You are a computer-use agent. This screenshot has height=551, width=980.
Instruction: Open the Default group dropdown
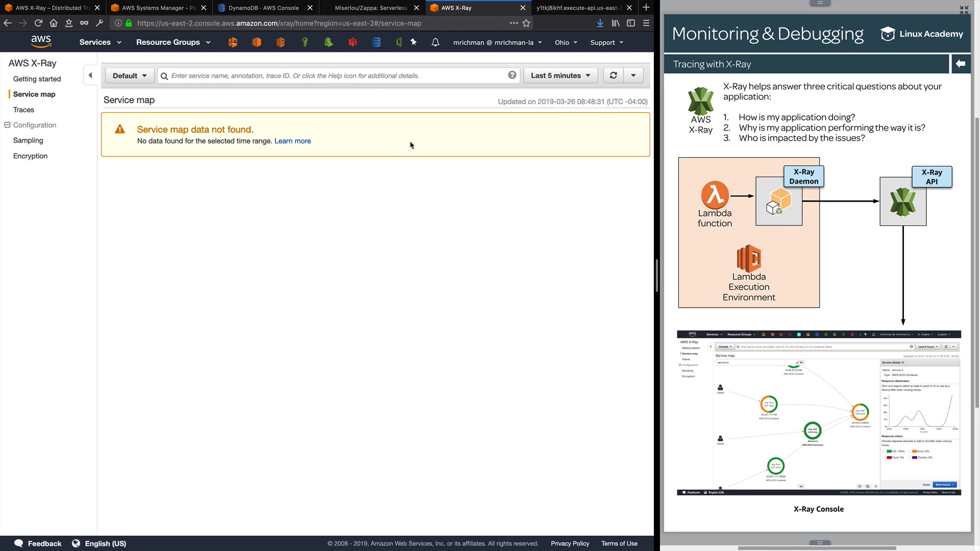130,76
